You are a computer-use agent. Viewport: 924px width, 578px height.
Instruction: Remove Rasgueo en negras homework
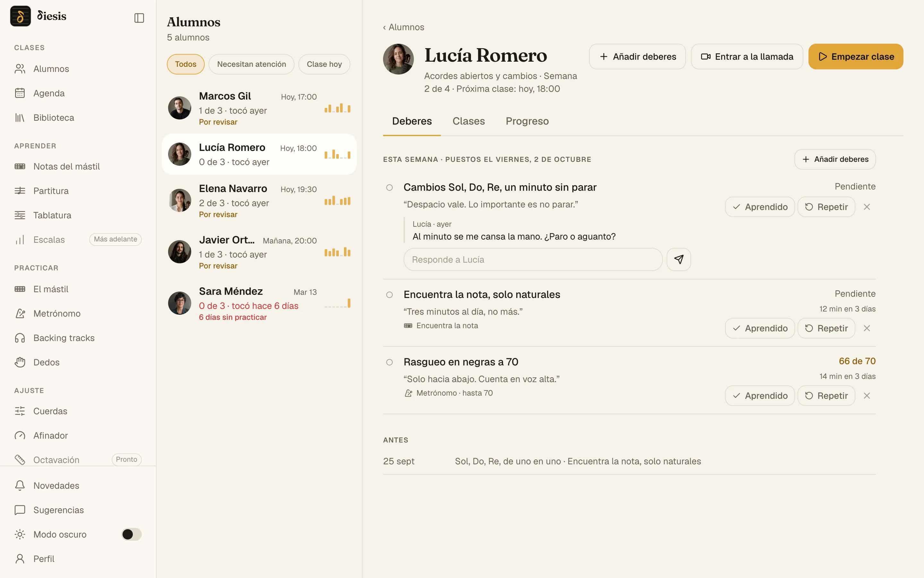pos(867,396)
